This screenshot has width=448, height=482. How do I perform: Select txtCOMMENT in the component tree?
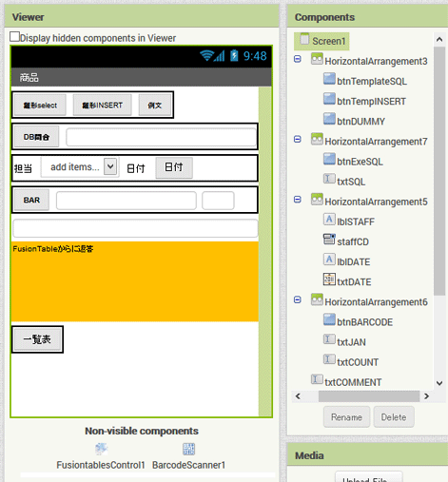tap(353, 382)
